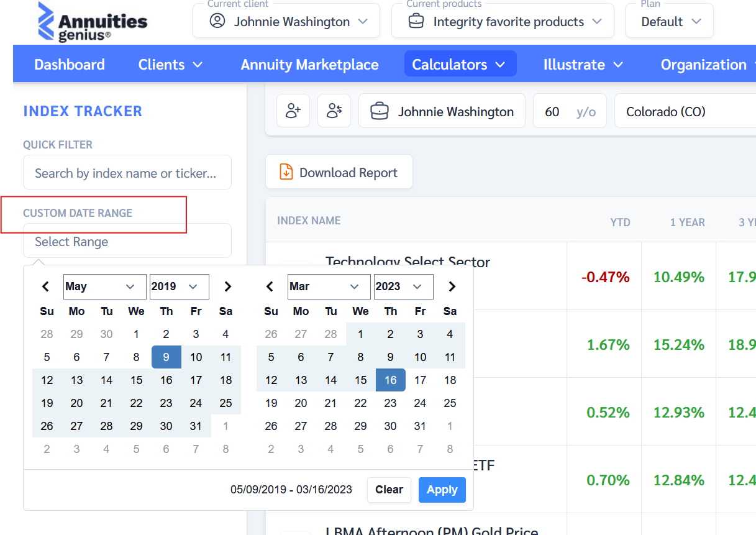Expand the Illustrate menu
Viewport: 756px width, 535px height.
click(x=583, y=65)
